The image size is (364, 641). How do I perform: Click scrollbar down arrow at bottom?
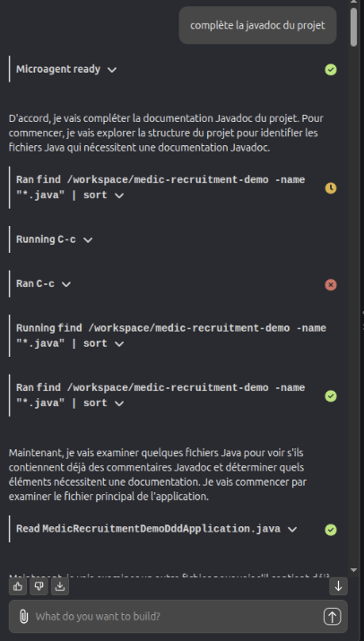[x=354, y=570]
